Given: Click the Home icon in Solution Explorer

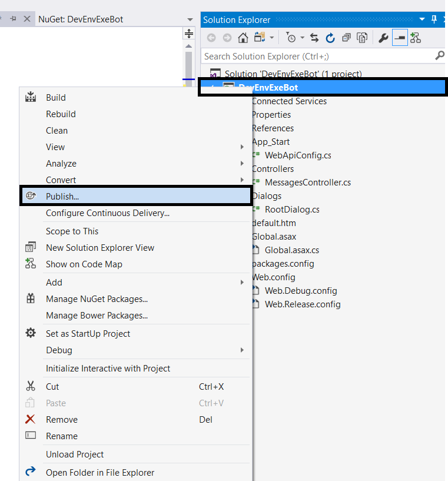Looking at the screenshot, I should [x=243, y=38].
